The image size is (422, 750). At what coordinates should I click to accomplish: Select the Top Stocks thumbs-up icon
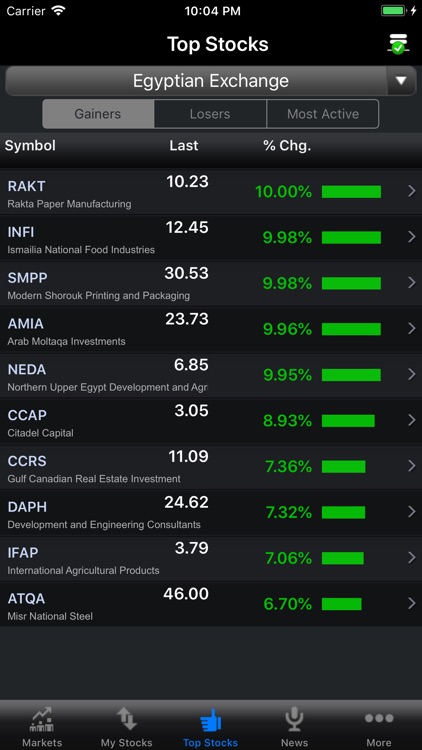point(211,720)
